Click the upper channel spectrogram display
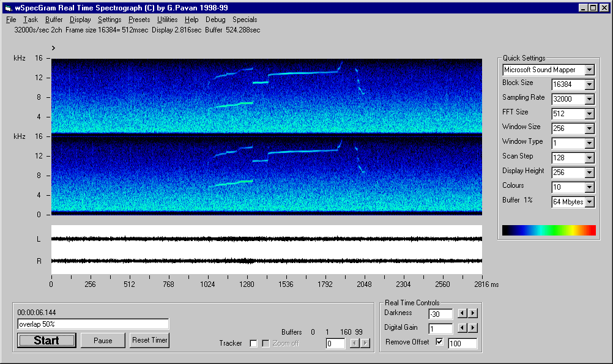613x364 pixels. pos(267,96)
